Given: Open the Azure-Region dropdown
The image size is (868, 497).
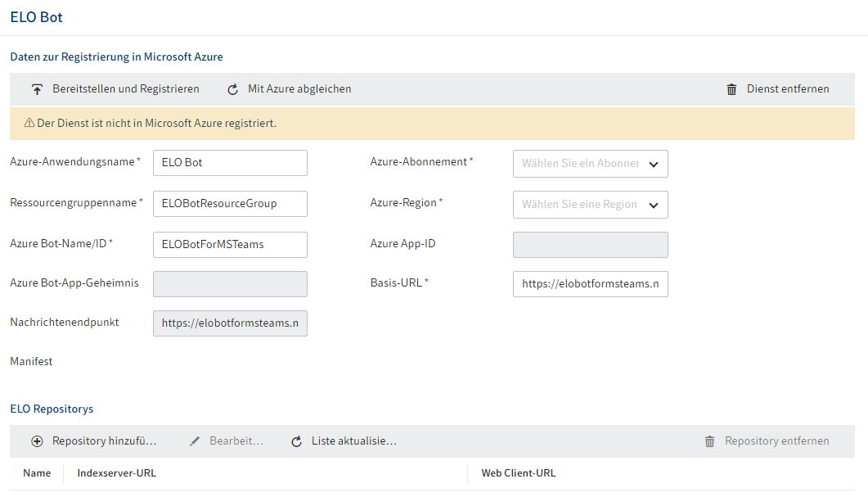Looking at the screenshot, I should [x=590, y=205].
